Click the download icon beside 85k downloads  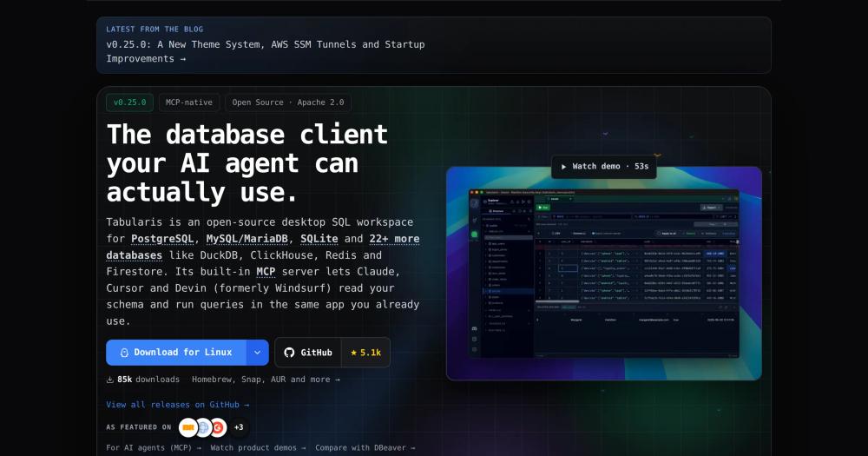tap(109, 380)
